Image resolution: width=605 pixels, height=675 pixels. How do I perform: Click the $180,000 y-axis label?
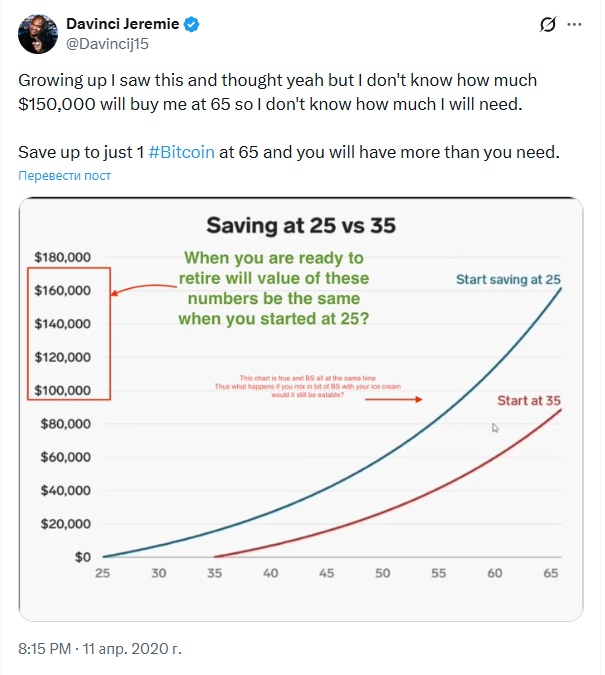(x=62, y=257)
